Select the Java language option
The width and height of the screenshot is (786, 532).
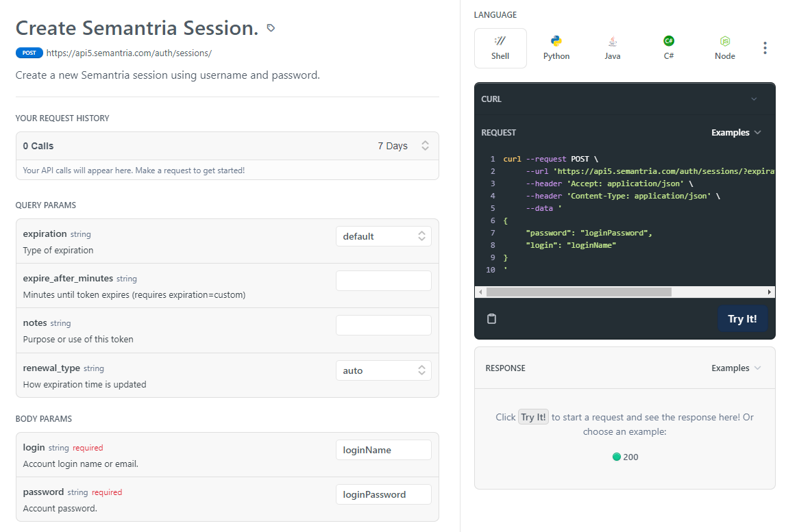pos(613,48)
